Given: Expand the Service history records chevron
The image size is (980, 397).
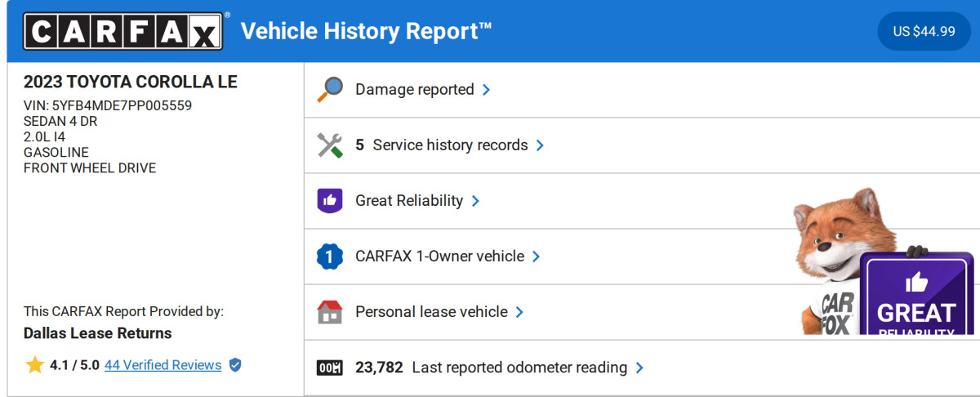Looking at the screenshot, I should [540, 145].
